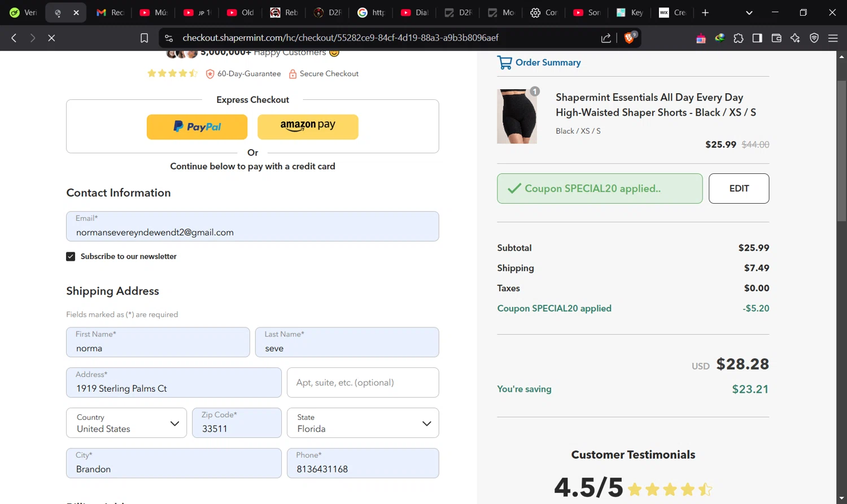The width and height of the screenshot is (847, 504).
Task: Click the Last Name field
Action: [347, 342]
